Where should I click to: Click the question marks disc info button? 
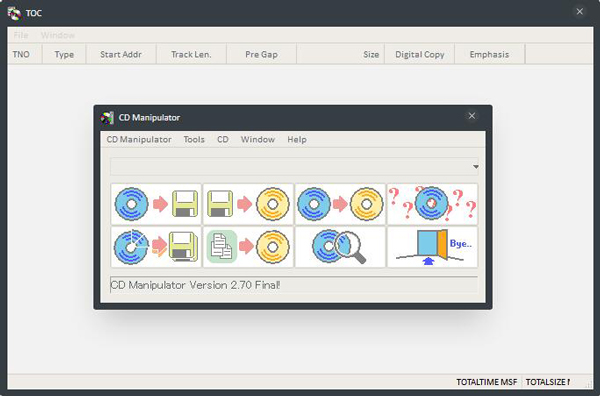[x=432, y=204]
